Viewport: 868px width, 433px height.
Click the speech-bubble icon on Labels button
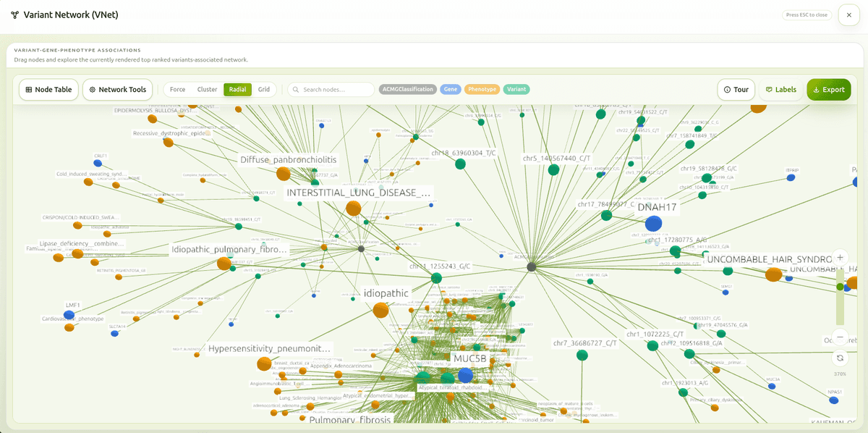pos(769,89)
